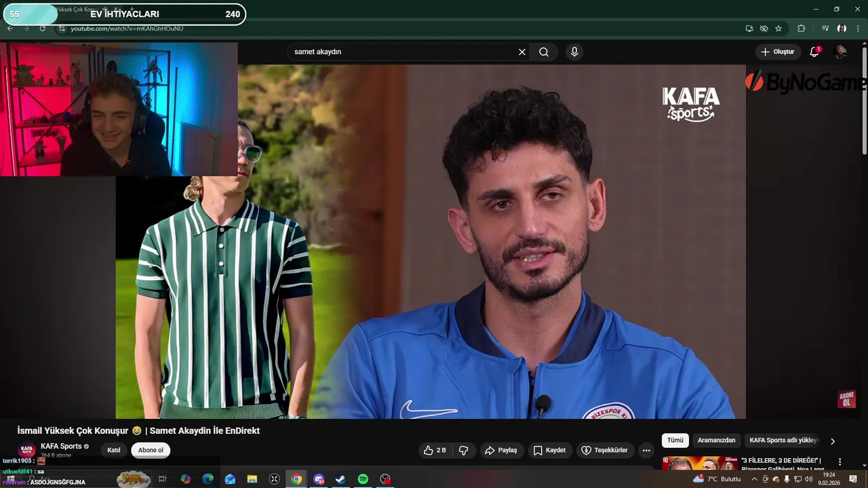Image resolution: width=868 pixels, height=488 pixels.
Task: Select the KAFA Sports adlı yükleyici chip
Action: point(784,440)
